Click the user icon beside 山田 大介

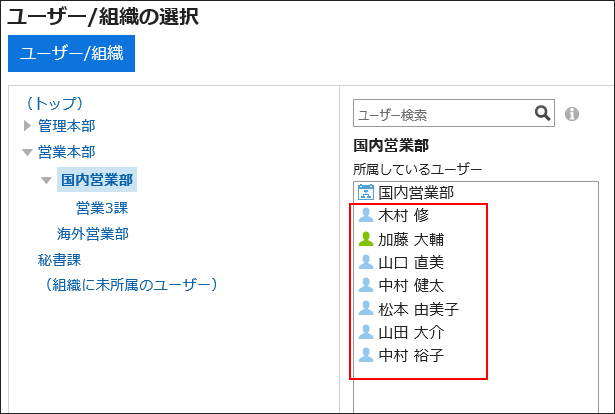[x=366, y=332]
